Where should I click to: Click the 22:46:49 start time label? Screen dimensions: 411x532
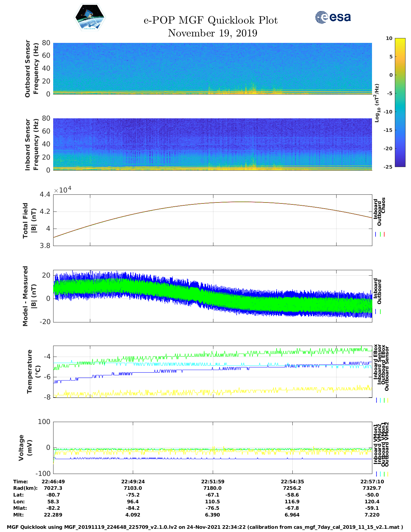tap(53, 481)
